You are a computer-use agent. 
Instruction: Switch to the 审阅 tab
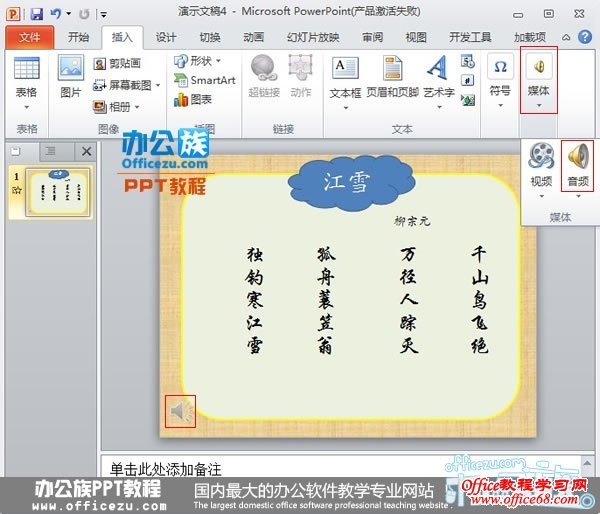pos(372,37)
